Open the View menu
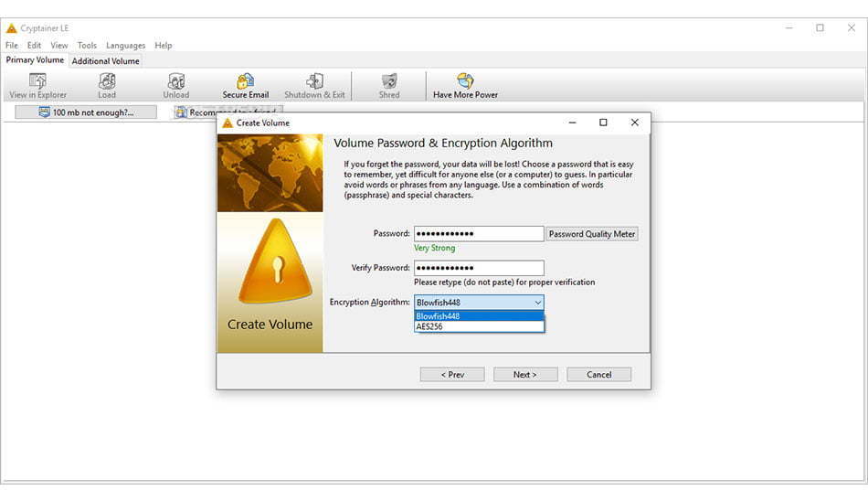Image resolution: width=868 pixels, height=501 pixels. 59,46
